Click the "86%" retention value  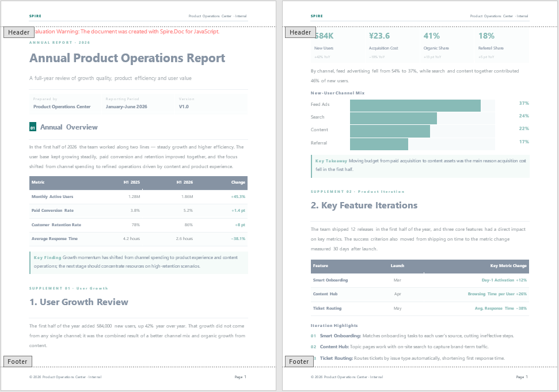[189, 224]
